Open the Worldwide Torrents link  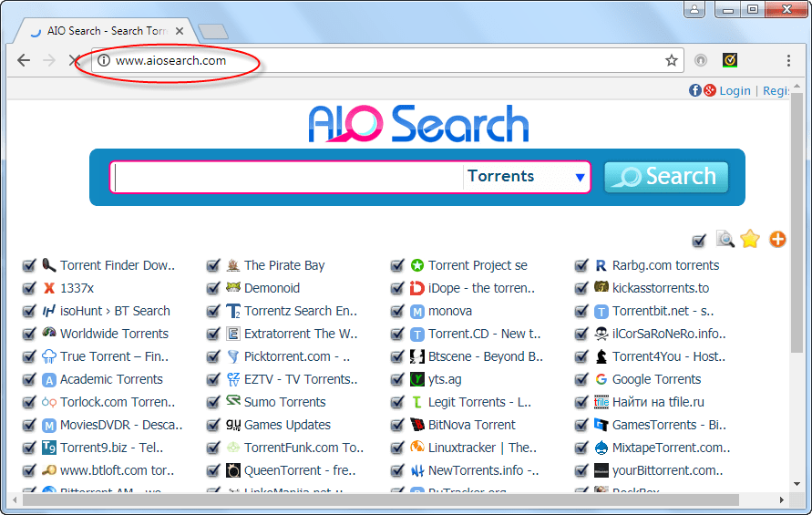[x=115, y=334]
